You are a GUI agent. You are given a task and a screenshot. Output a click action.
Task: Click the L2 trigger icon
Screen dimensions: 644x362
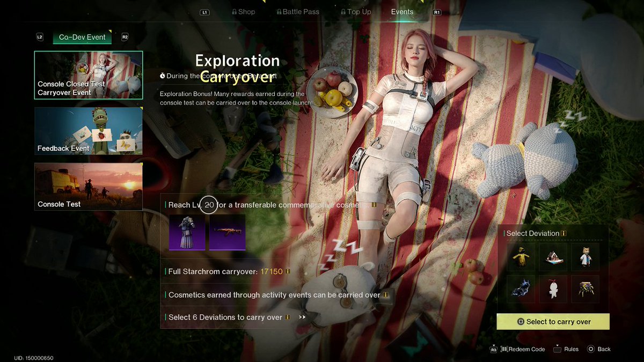[x=40, y=37]
